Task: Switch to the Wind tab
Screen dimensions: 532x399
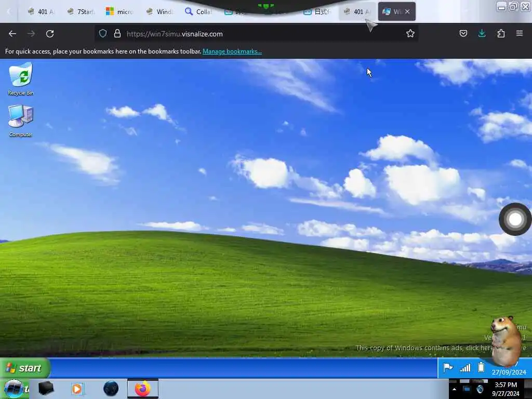Action: 159,11
